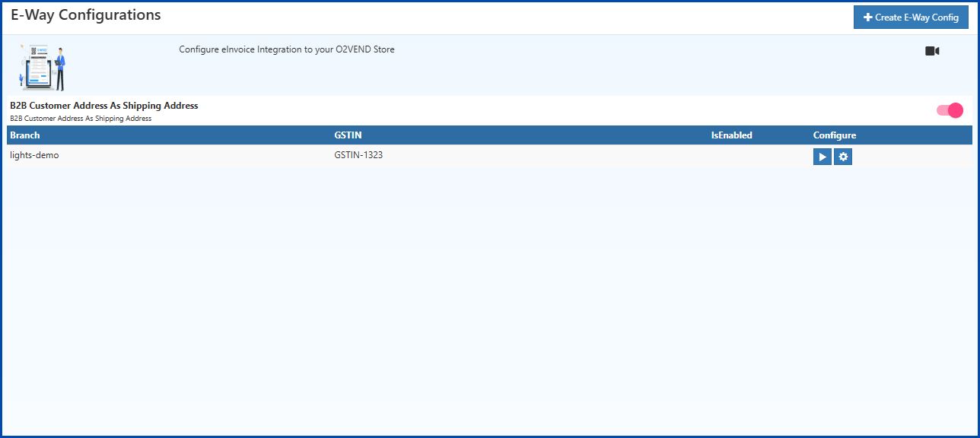Click the GSTIN-1323 table entry
980x438 pixels.
[358, 154]
